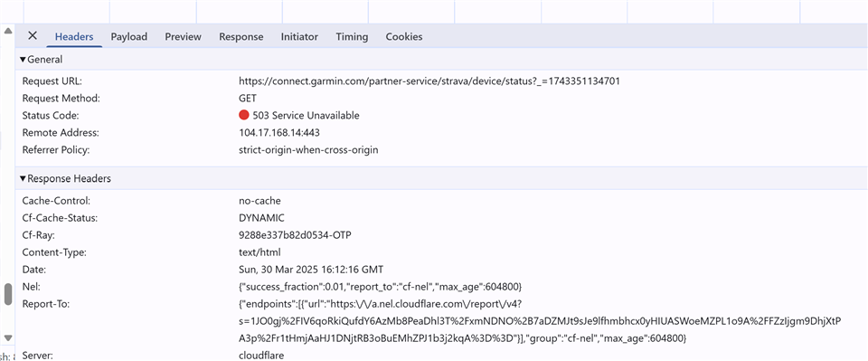View the Timing tab

[352, 36]
